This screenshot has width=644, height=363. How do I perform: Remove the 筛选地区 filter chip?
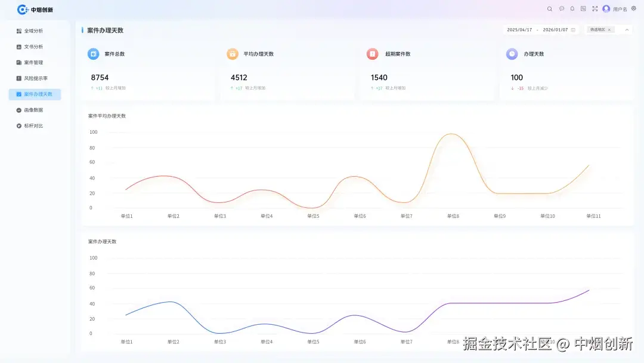pyautogui.click(x=609, y=29)
